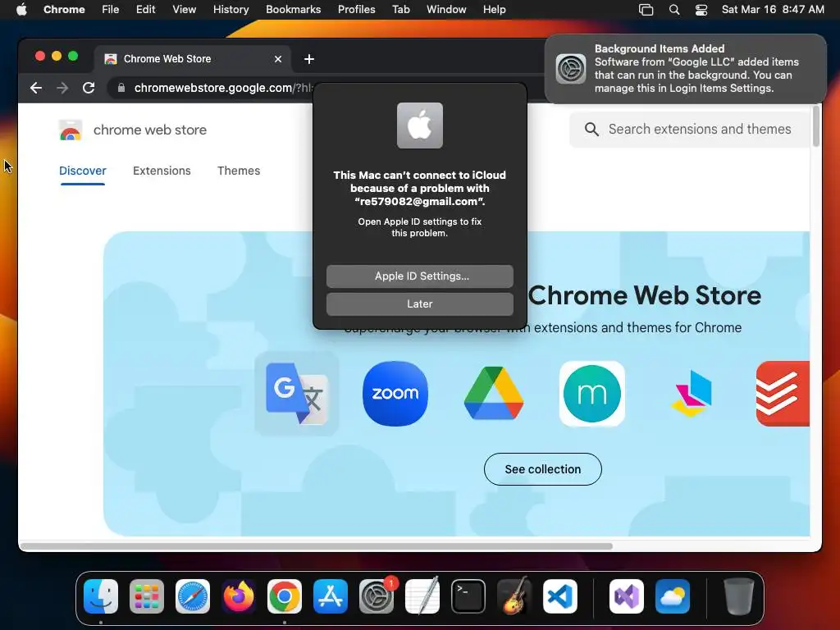Screen dimensions: 840x630
Task: Open Control Center in menu bar
Action: [701, 10]
